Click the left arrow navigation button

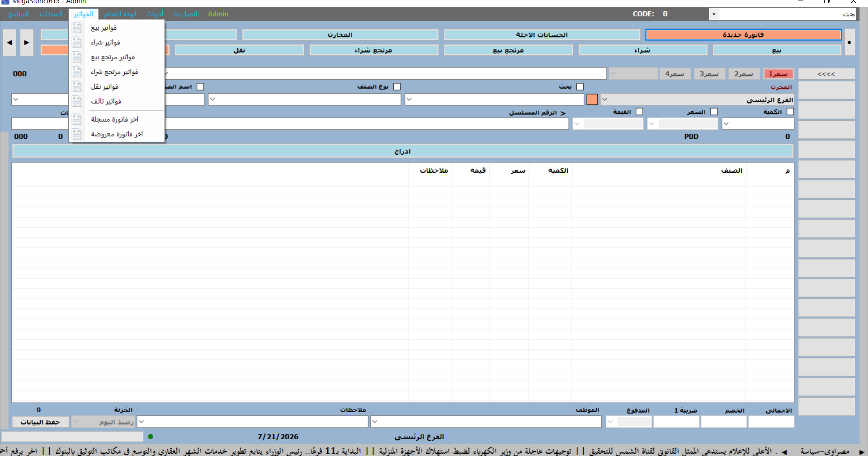click(x=9, y=43)
